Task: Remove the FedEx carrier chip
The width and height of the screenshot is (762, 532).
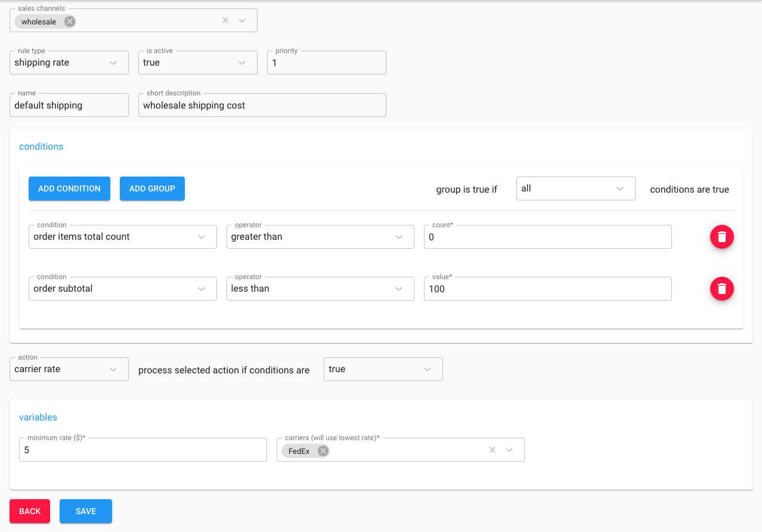Action: tap(323, 451)
